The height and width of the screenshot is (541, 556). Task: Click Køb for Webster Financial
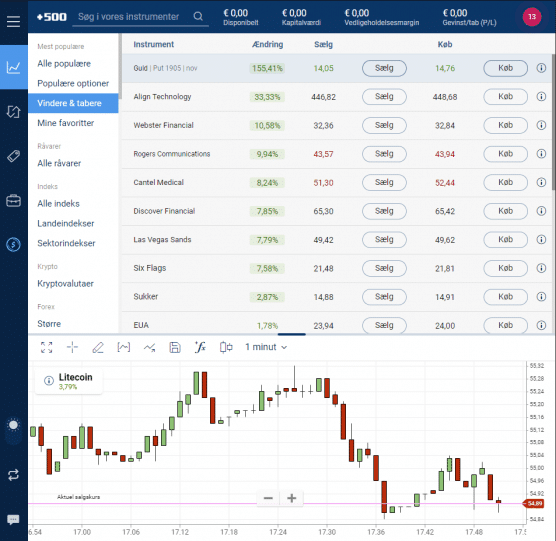[x=505, y=125]
